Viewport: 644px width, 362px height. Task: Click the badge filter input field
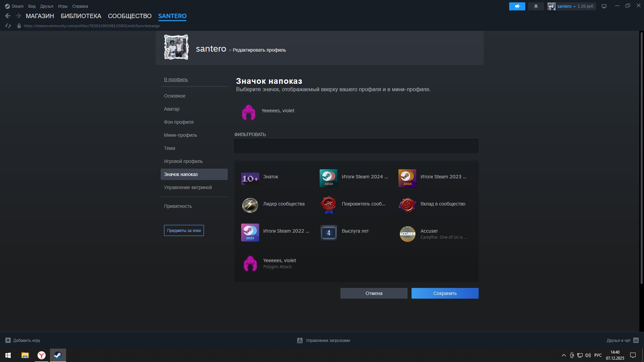coord(357,146)
